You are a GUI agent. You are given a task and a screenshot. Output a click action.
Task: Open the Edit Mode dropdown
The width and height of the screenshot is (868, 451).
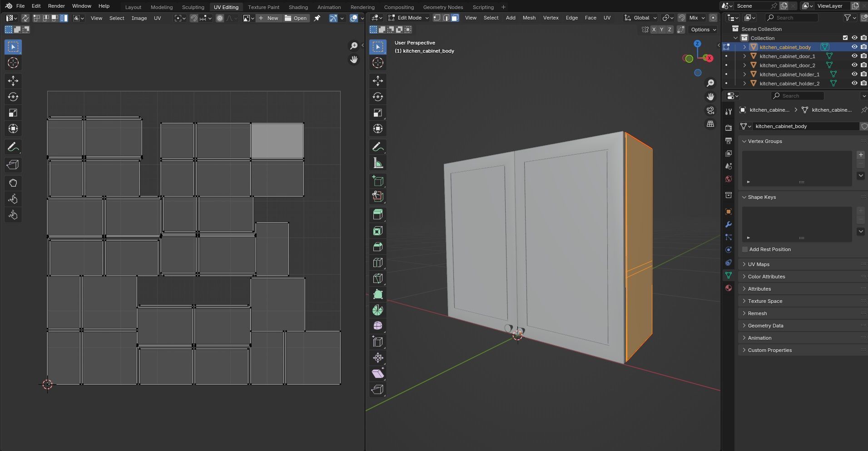point(408,18)
